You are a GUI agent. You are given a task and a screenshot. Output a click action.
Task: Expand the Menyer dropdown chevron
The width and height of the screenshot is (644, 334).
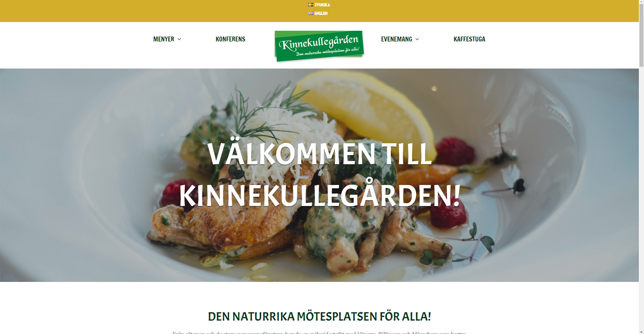tap(179, 39)
